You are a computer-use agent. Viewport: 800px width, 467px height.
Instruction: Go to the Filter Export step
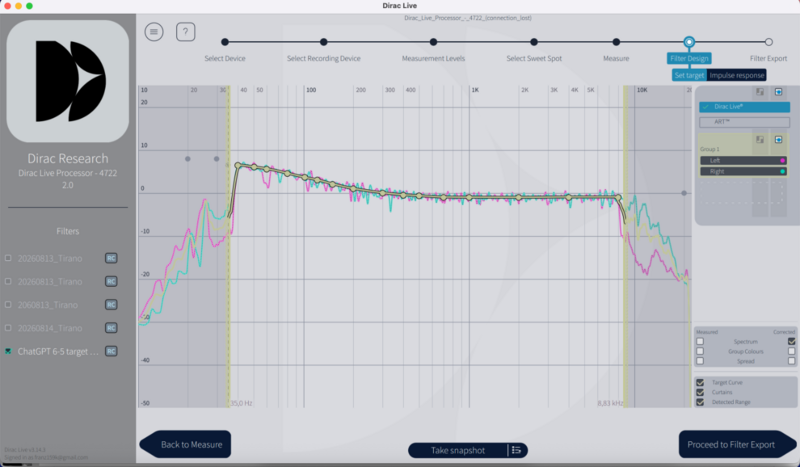tap(768, 42)
